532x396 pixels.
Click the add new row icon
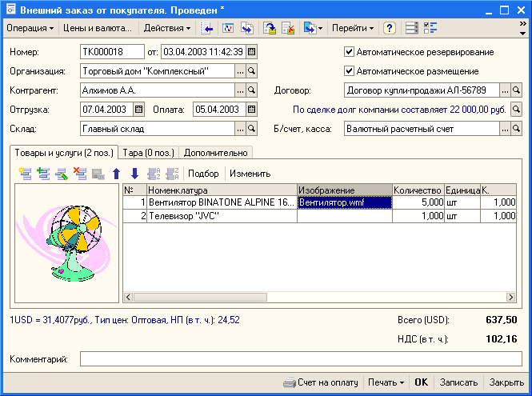point(25,173)
